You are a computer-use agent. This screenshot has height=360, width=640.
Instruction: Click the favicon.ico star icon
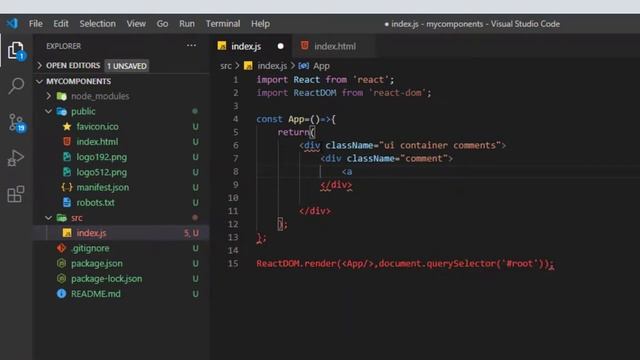click(x=67, y=127)
